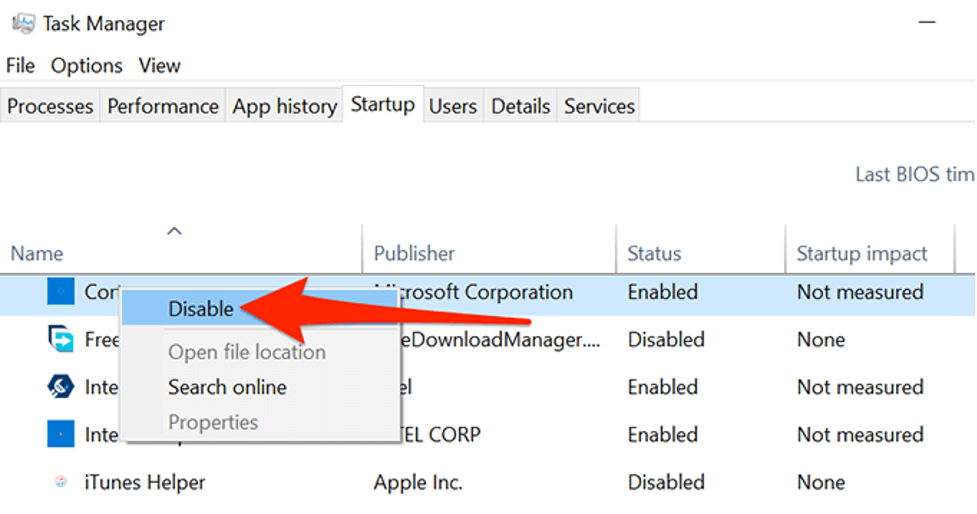Sort by the Publisher column header
Screen dimensions: 977x514
pos(414,254)
